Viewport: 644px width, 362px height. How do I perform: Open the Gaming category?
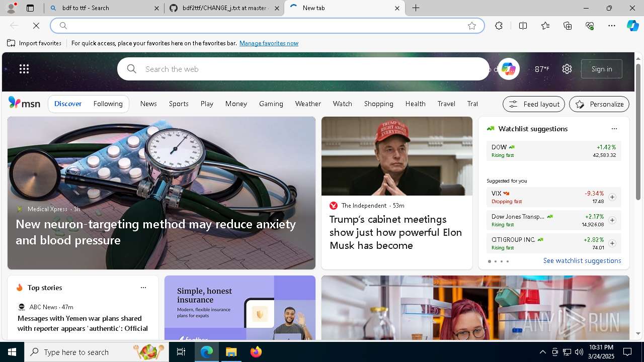[271, 104]
